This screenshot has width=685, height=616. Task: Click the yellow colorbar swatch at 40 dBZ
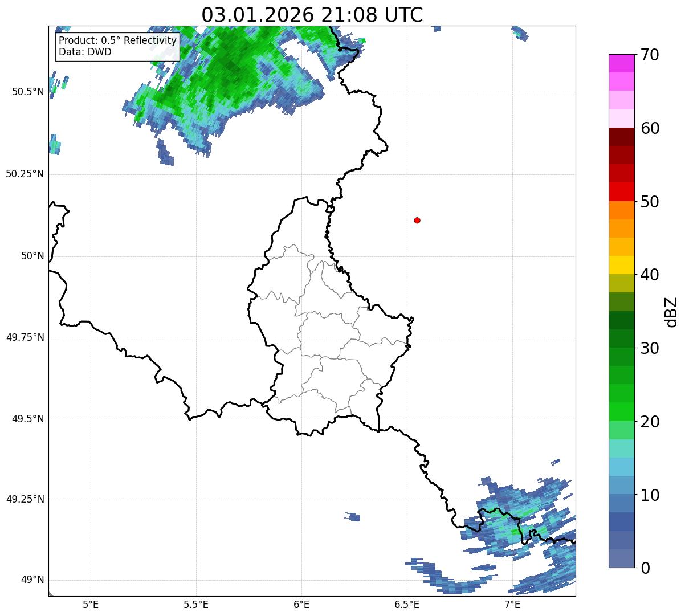click(622, 266)
